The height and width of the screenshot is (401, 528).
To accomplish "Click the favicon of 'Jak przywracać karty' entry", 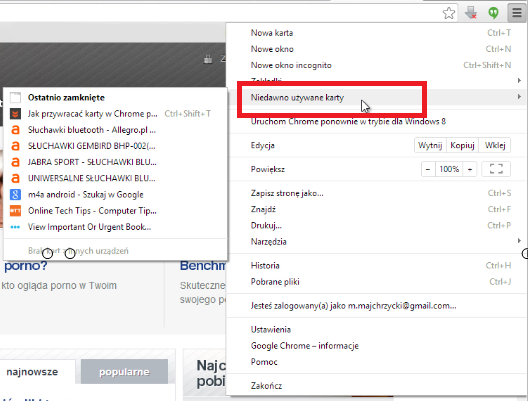I will point(15,114).
